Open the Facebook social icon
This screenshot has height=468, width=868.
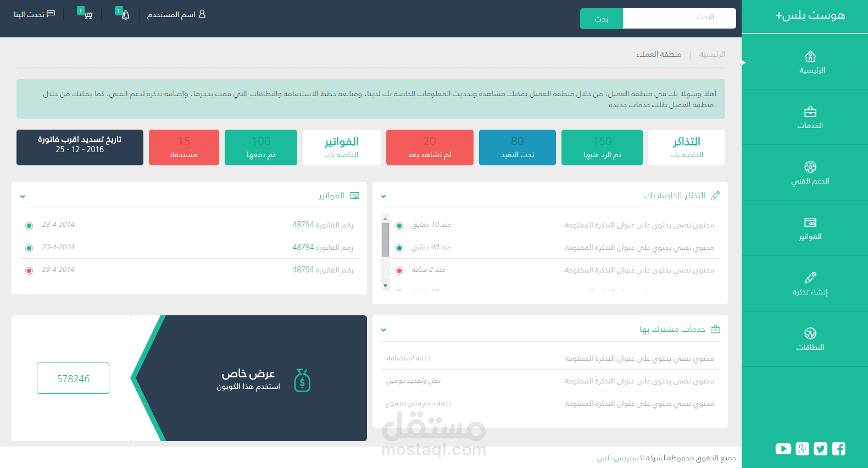point(838,449)
